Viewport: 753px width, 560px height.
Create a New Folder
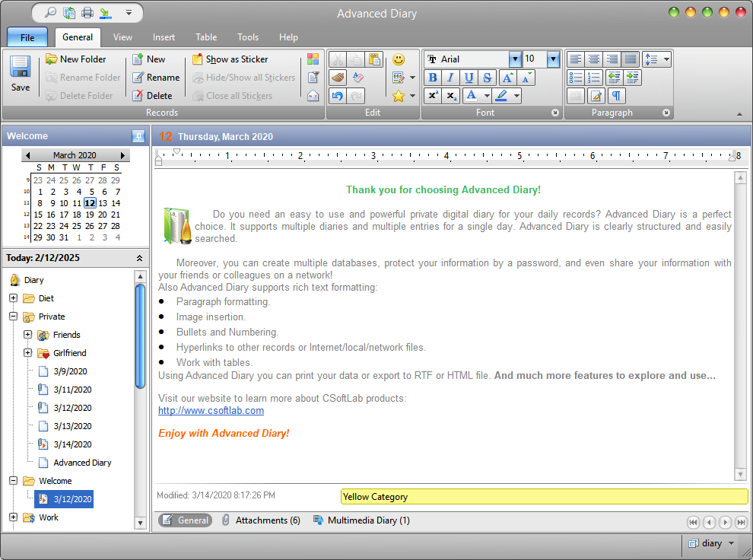click(76, 59)
